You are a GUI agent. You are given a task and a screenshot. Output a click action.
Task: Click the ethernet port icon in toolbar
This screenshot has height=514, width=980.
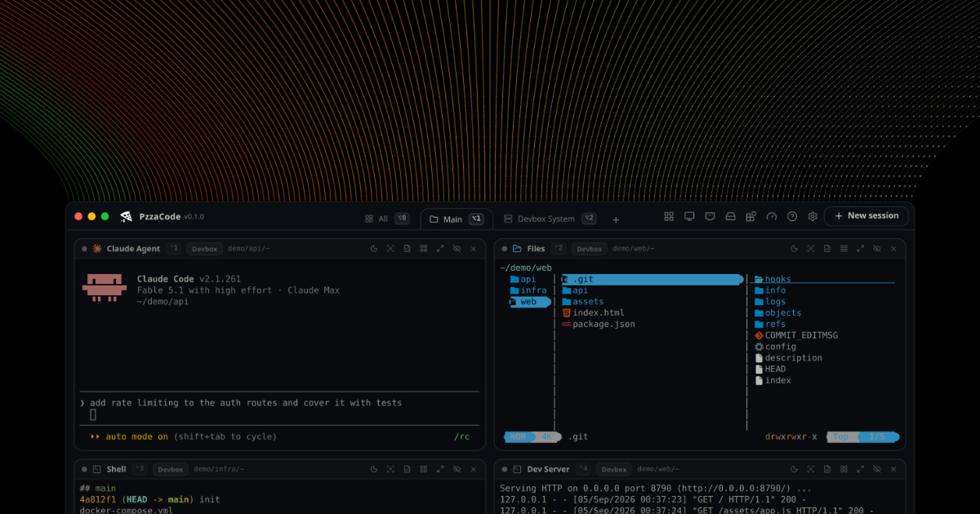[x=710, y=217]
